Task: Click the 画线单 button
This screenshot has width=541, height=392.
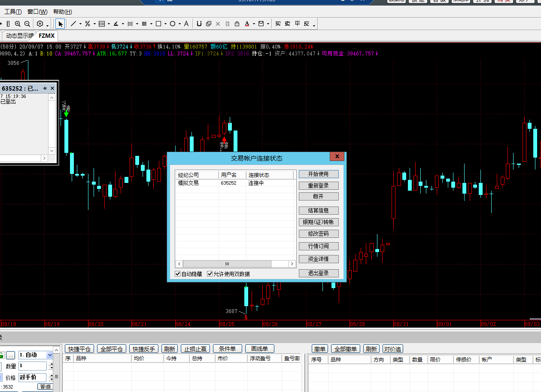Action: [x=260, y=349]
